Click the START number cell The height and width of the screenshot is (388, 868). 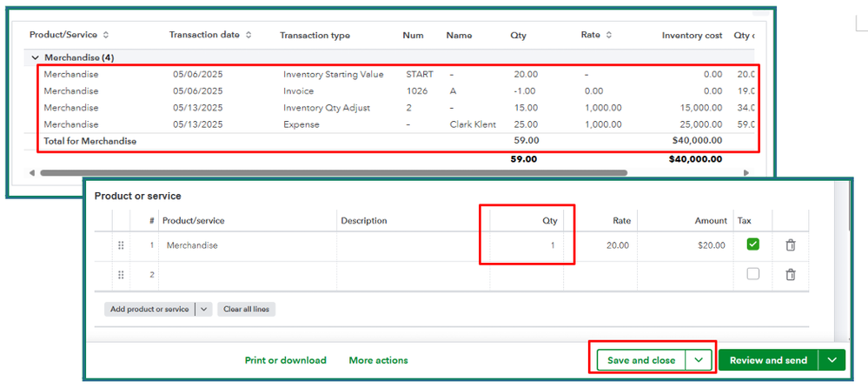tap(420, 74)
